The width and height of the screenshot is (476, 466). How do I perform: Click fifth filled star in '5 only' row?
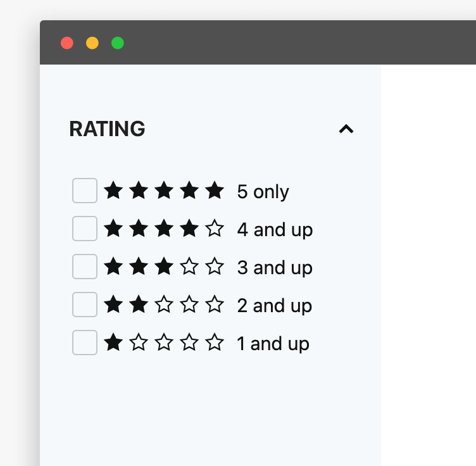pos(215,190)
